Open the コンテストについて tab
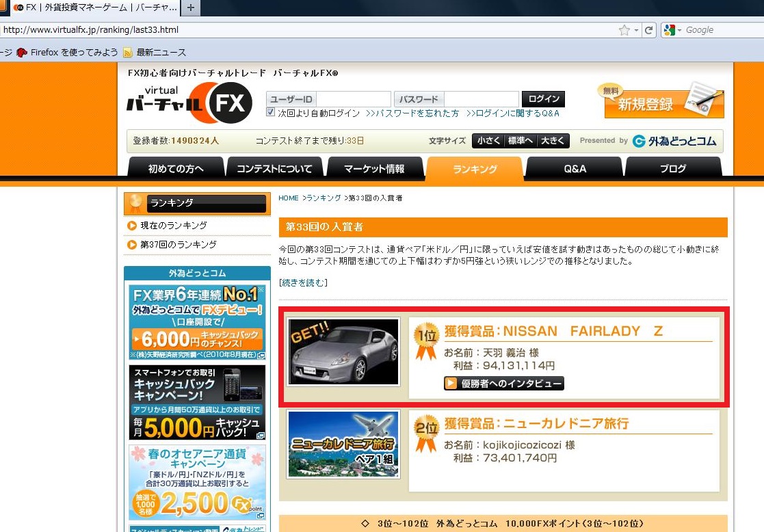 point(274,168)
